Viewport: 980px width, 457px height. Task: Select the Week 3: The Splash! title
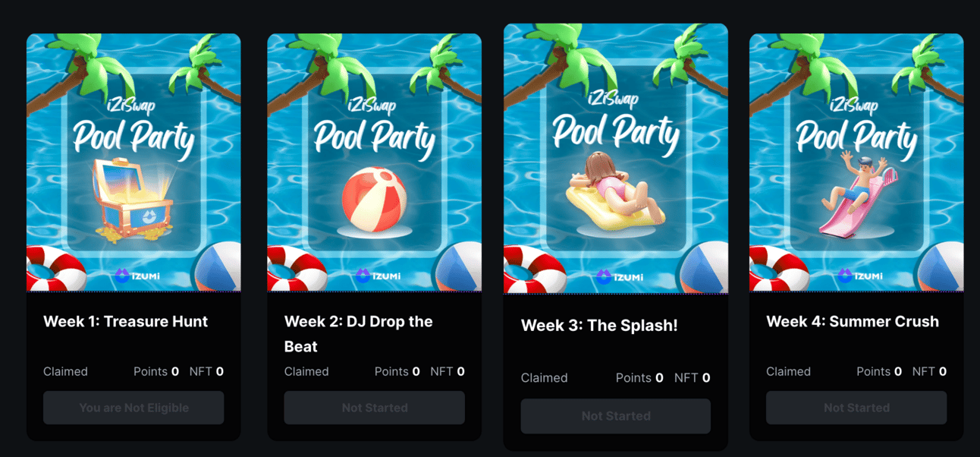599,326
